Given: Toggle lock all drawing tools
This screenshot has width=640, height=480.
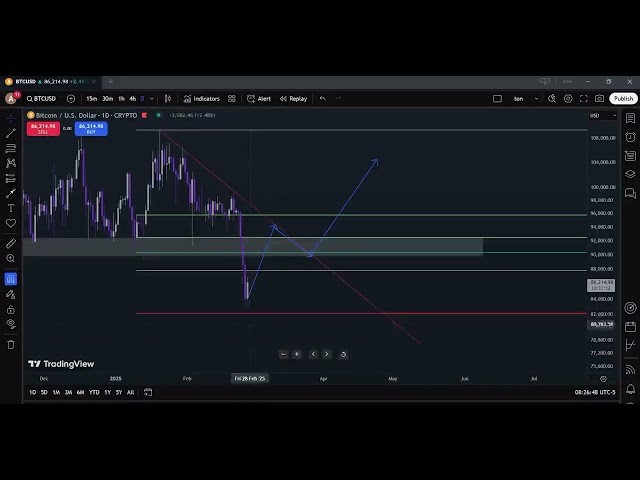Looking at the screenshot, I should pos(11,309).
